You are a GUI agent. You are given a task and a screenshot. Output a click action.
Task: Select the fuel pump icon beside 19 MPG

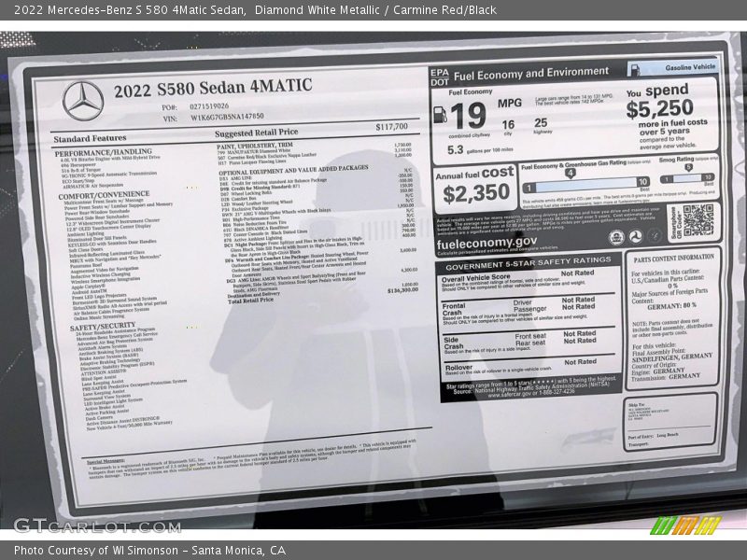[442, 117]
